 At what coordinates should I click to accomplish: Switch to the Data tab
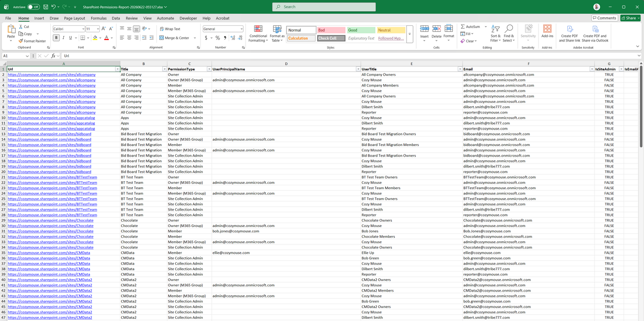(x=116, y=18)
